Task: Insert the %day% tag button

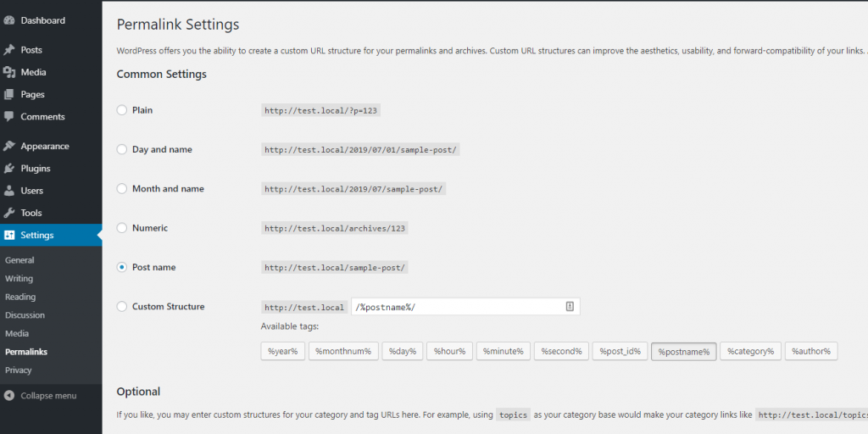Action: tap(403, 351)
